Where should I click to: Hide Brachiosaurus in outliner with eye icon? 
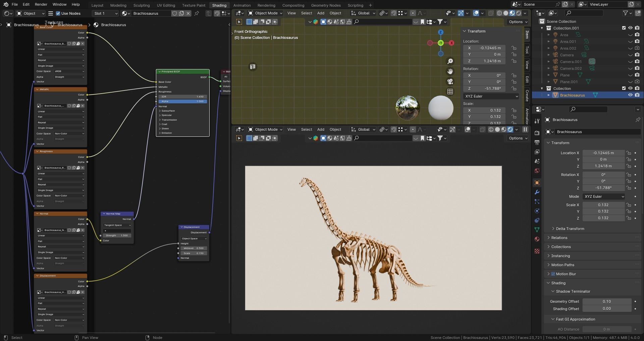tap(630, 95)
